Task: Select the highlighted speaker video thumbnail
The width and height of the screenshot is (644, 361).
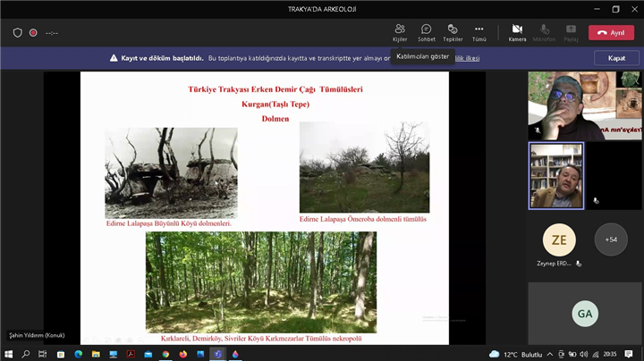Action: 555,176
